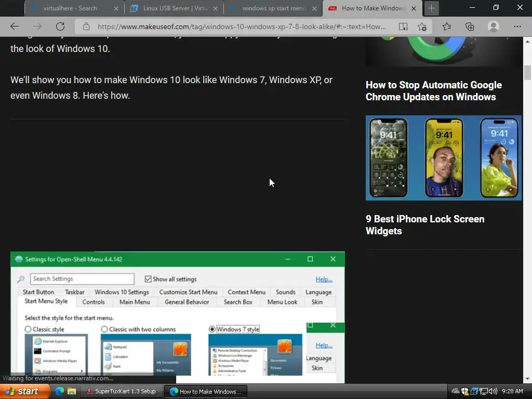Screen dimensions: 532x399
Task: Open the Context Menu tab
Action: [x=247, y=292]
